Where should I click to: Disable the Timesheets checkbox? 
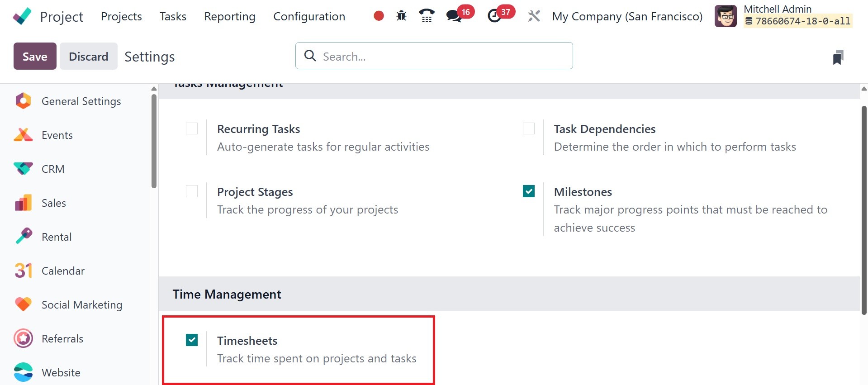pyautogui.click(x=192, y=340)
